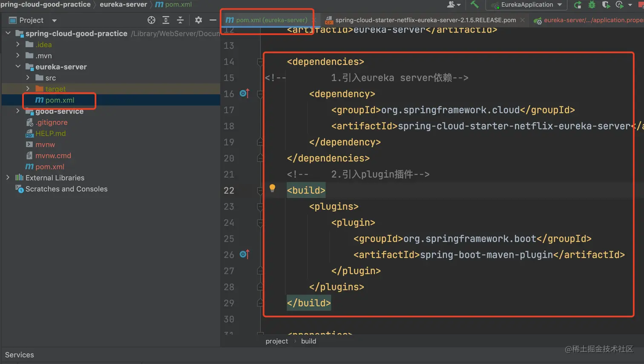This screenshot has height=364, width=644.
Task: Click the yellow intention lightbulb on line 22
Action: coord(272,188)
